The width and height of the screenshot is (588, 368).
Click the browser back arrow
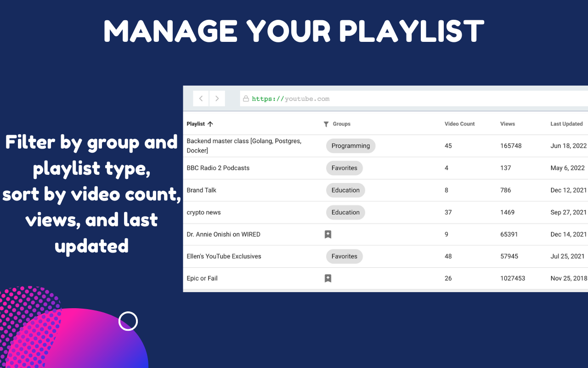[201, 98]
